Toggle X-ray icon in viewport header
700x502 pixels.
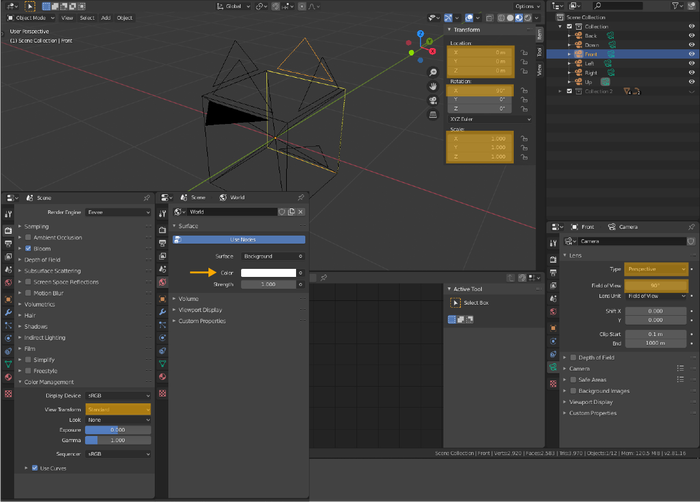click(489, 18)
